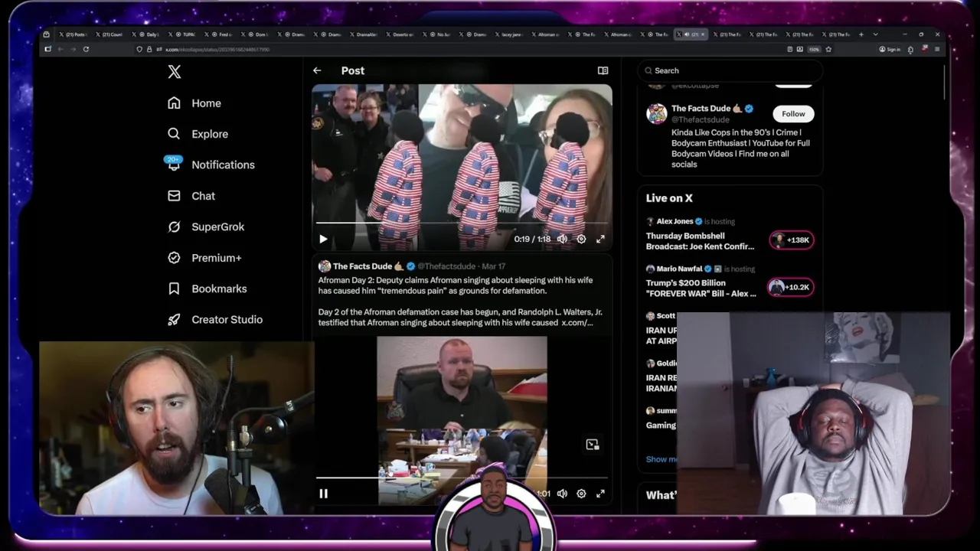The image size is (980, 551).
Task: Open picture-in-picture on bottom video
Action: tap(592, 445)
